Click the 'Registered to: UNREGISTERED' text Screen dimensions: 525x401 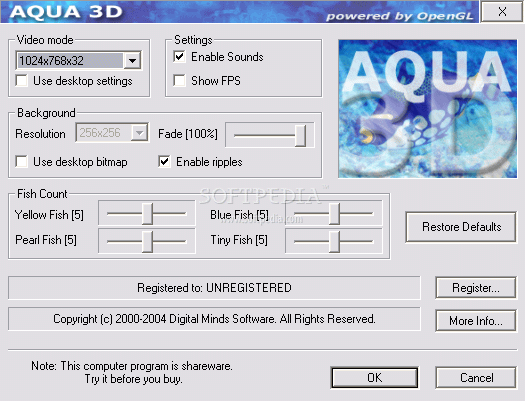point(214,288)
